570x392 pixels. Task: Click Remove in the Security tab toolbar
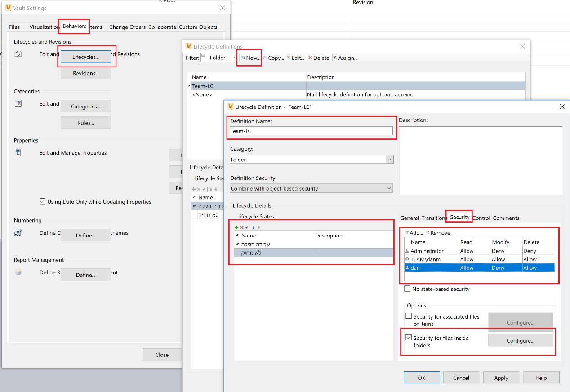point(437,233)
